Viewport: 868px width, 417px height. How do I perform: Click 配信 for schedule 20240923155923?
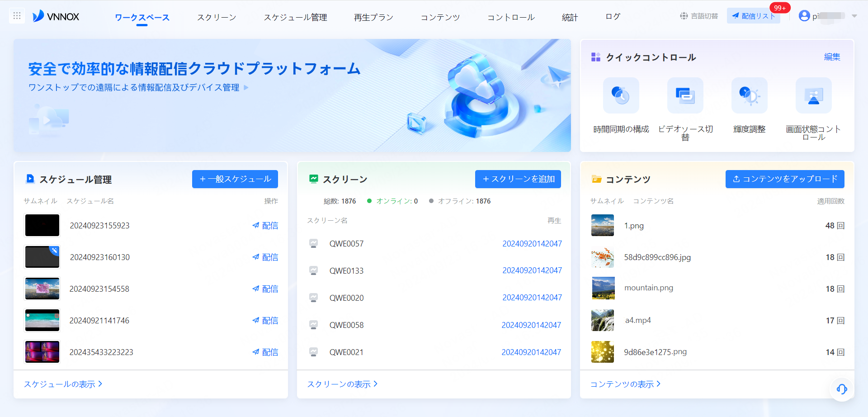tap(265, 225)
